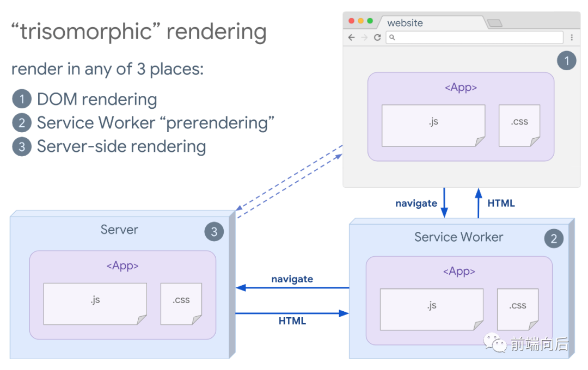Open the browser three-dot menu
This screenshot has width=588, height=370.
[572, 38]
